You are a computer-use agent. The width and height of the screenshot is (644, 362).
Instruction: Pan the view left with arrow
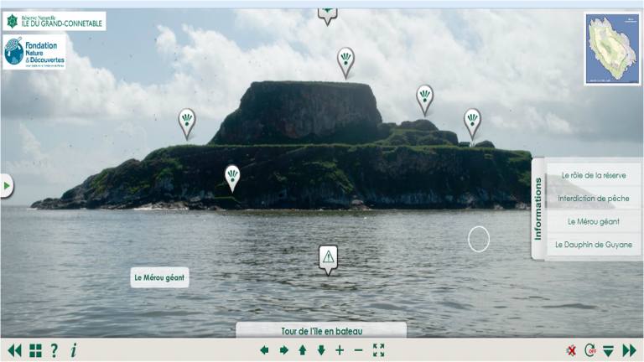[264, 350]
